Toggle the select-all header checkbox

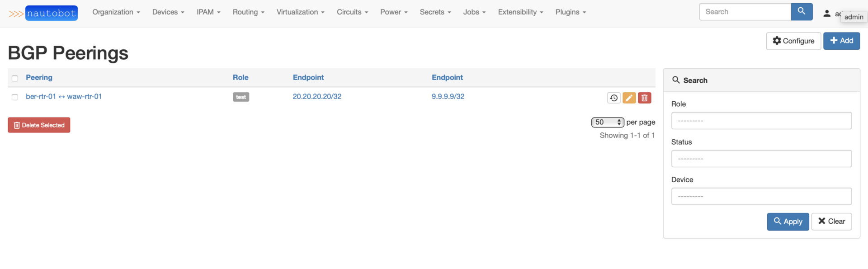(15, 78)
